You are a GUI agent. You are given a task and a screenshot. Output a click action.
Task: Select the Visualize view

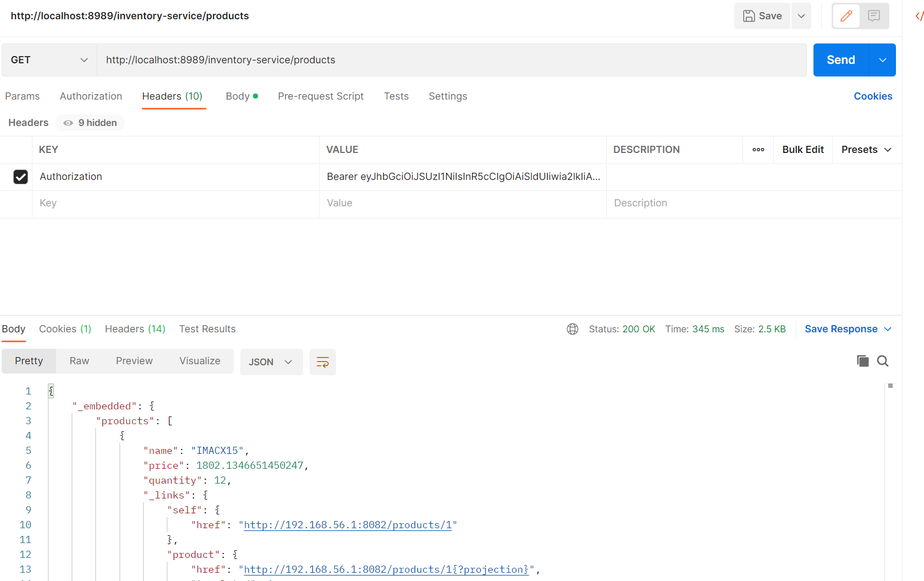coord(200,361)
